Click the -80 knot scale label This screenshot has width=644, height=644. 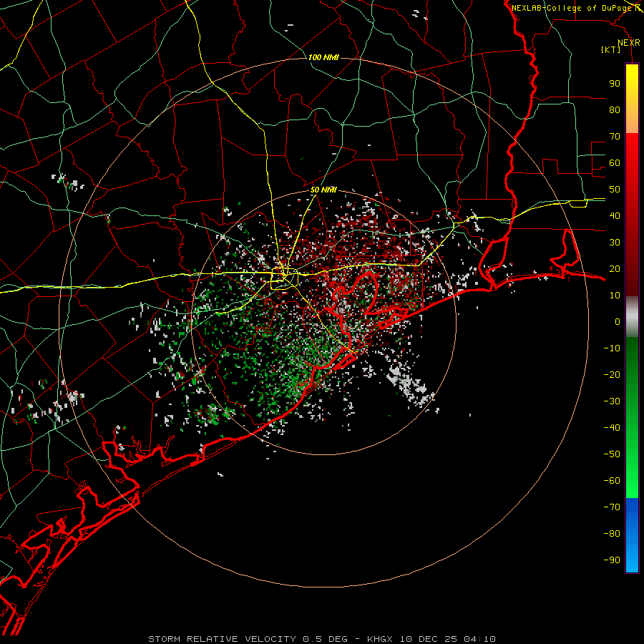[x=612, y=534]
